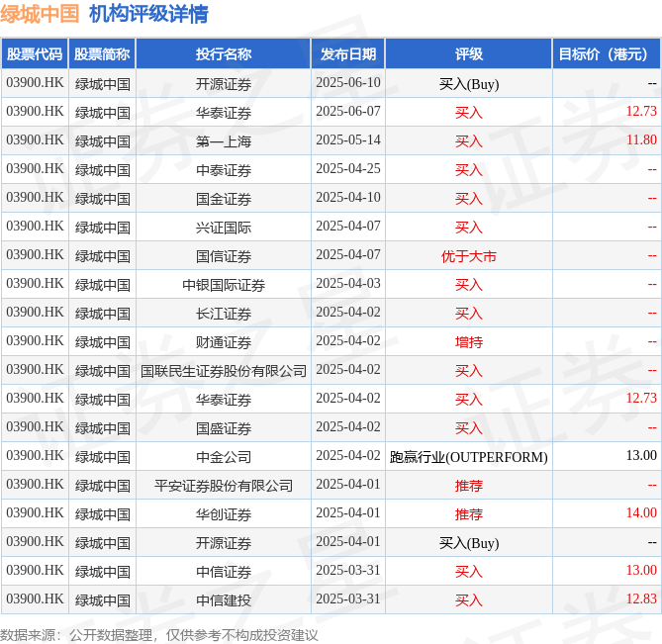Image resolution: width=662 pixels, height=644 pixels.
Task: Click 中金公司 broker name
Action: [224, 457]
